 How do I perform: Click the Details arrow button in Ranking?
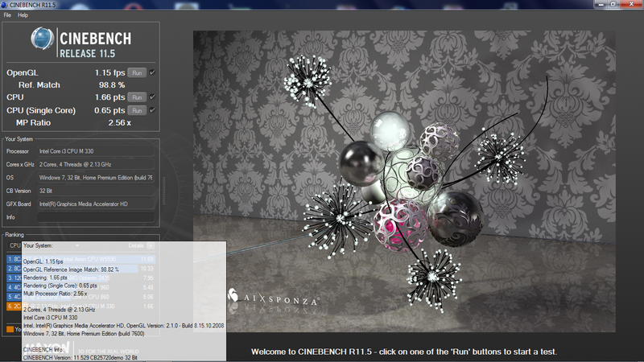click(151, 245)
